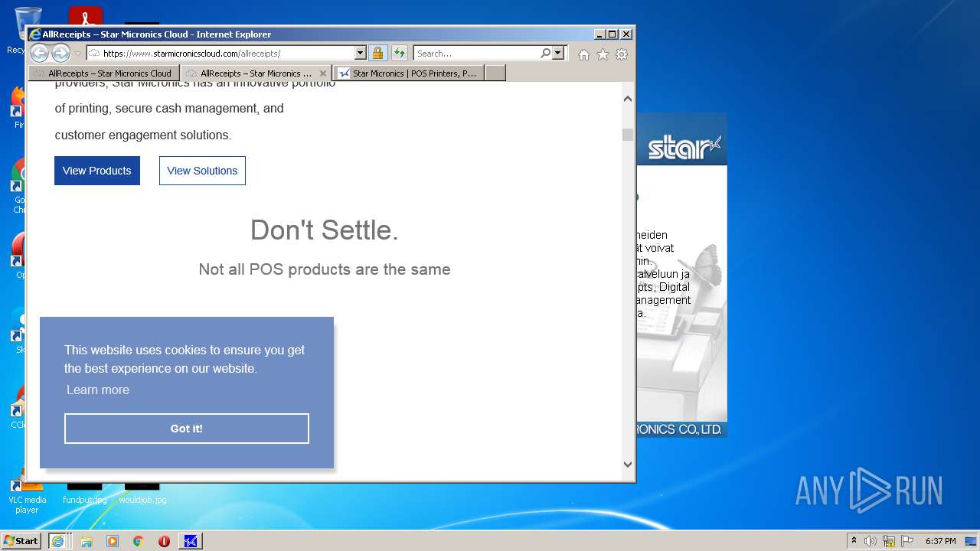Click the refresh page icon

[400, 54]
